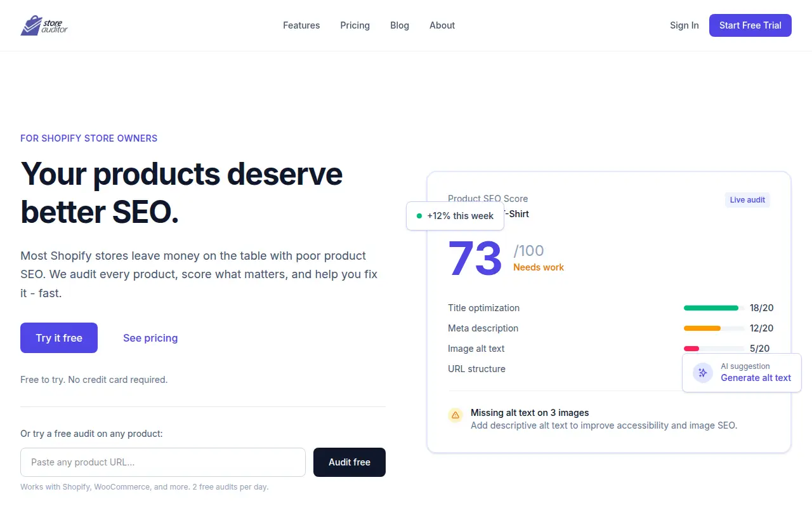This screenshot has height=508, width=812.
Task: Click the Generate alt text suggestion
Action: 756,378
